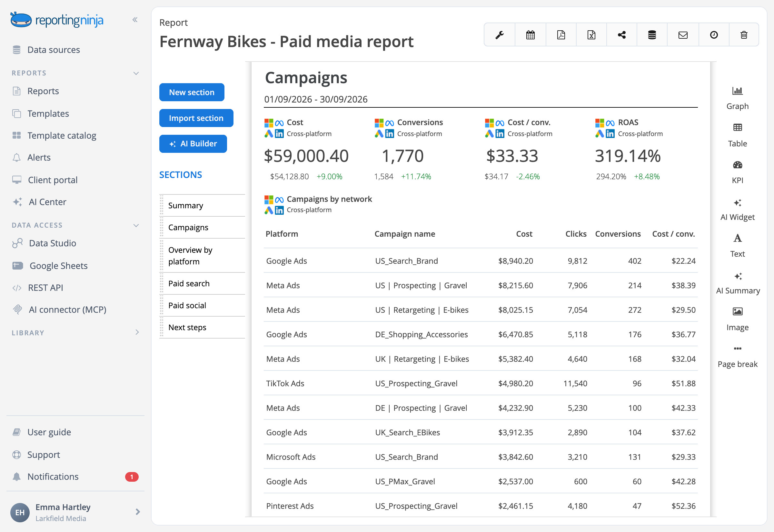This screenshot has height=532, width=774.
Task: Click the email report envelope icon
Action: tap(683, 35)
